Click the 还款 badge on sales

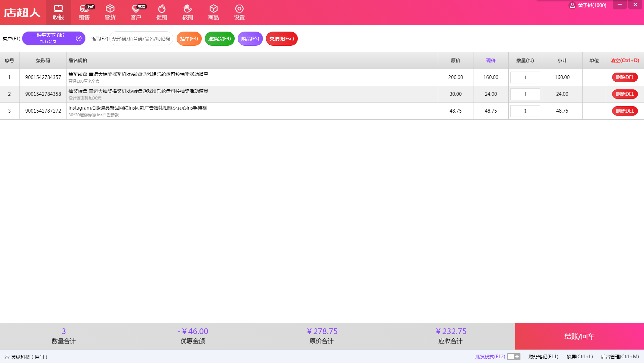tap(90, 7)
